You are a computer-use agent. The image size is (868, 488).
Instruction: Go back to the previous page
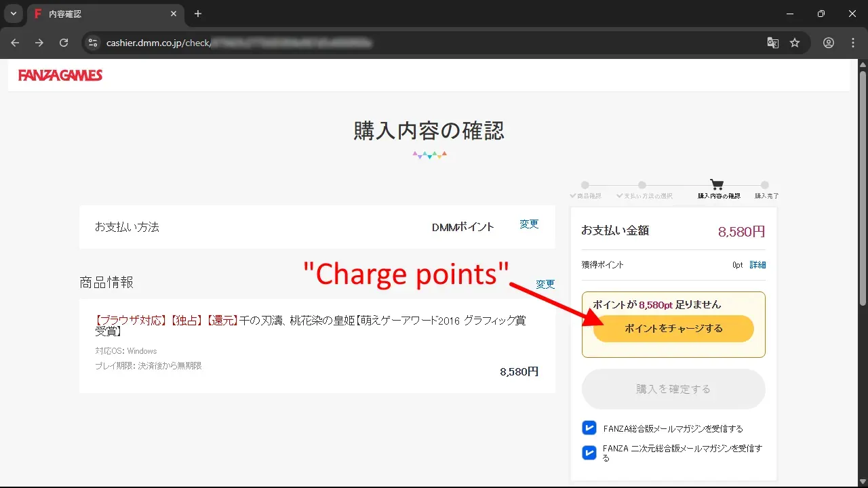tap(16, 43)
